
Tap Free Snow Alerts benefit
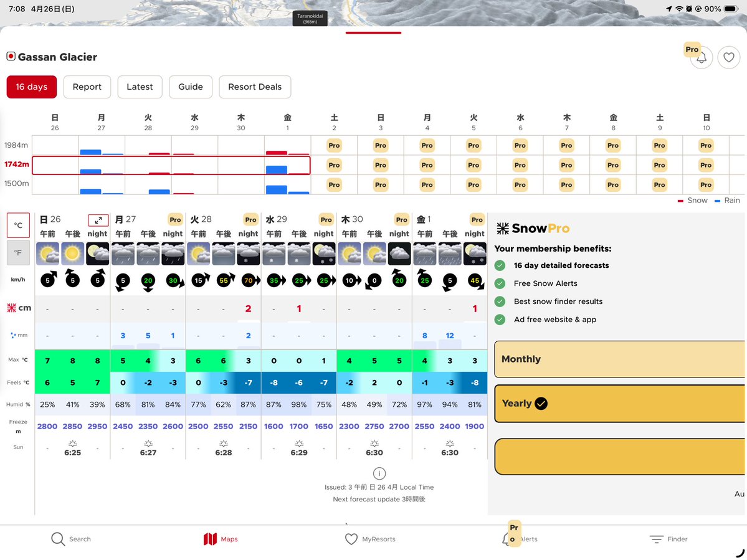(546, 283)
